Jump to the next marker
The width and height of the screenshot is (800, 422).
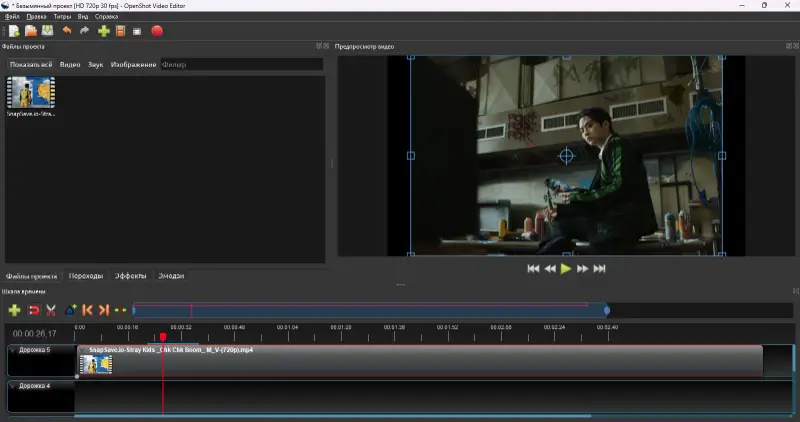click(104, 310)
